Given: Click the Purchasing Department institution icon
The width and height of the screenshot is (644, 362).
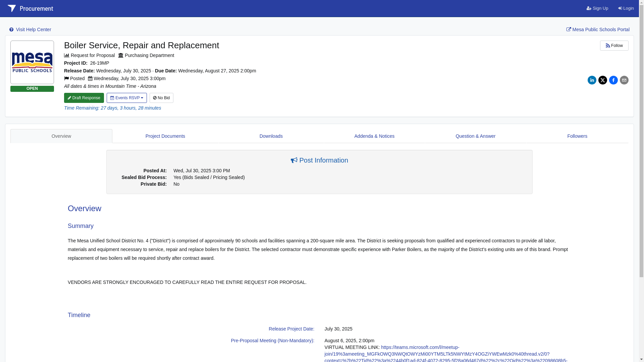Looking at the screenshot, I should pos(121,55).
